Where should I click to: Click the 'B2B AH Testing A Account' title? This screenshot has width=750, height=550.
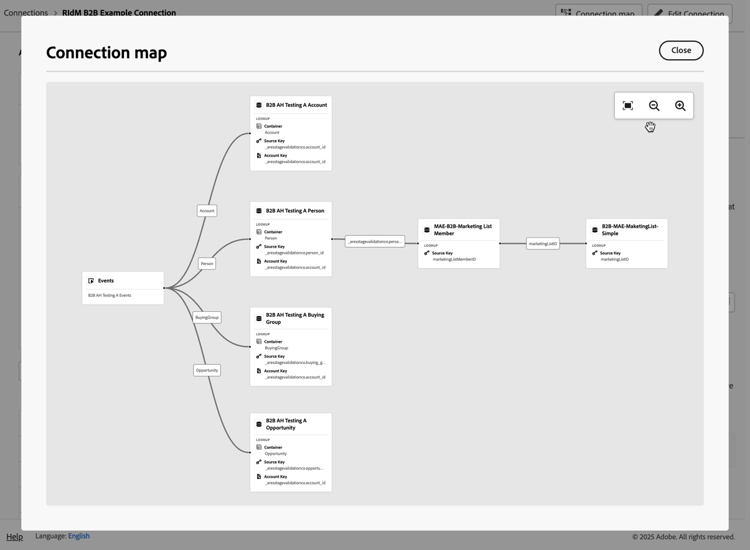tap(297, 105)
